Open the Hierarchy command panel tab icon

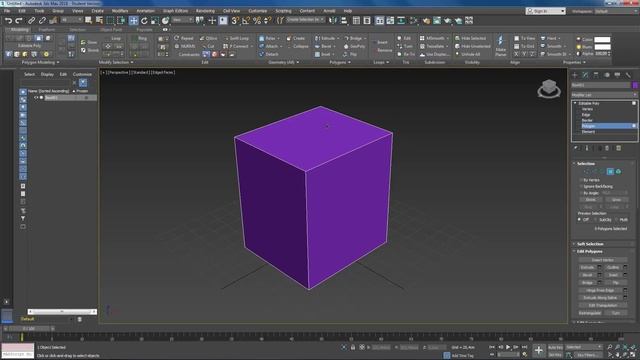[596, 75]
